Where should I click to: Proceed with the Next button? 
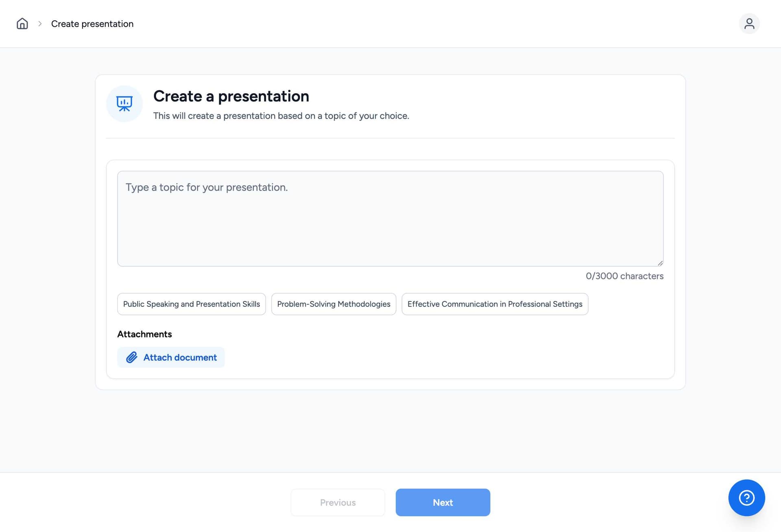pyautogui.click(x=443, y=503)
